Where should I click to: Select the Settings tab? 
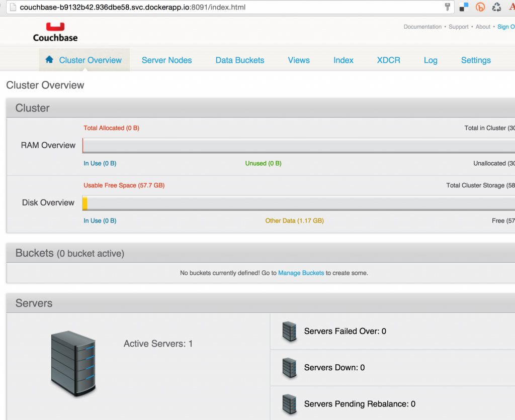(x=476, y=60)
